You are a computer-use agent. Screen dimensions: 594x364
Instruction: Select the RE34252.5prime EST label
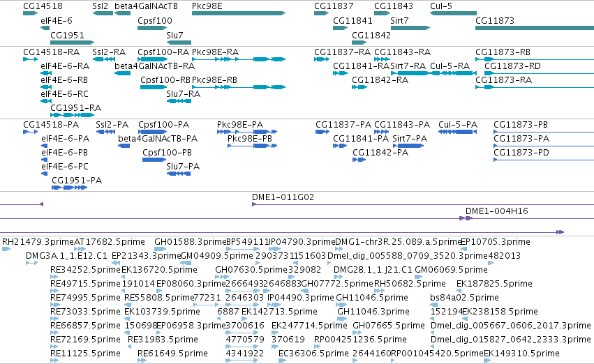coord(85,270)
